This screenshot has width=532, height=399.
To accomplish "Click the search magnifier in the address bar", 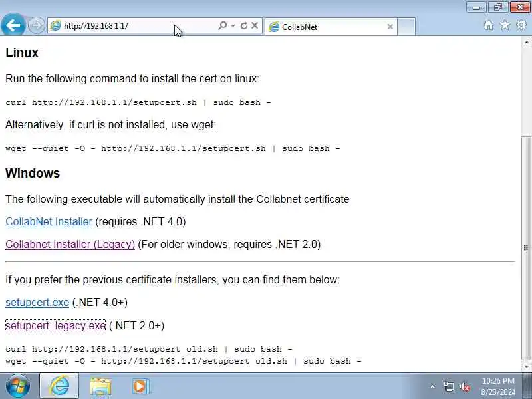I will pos(223,25).
